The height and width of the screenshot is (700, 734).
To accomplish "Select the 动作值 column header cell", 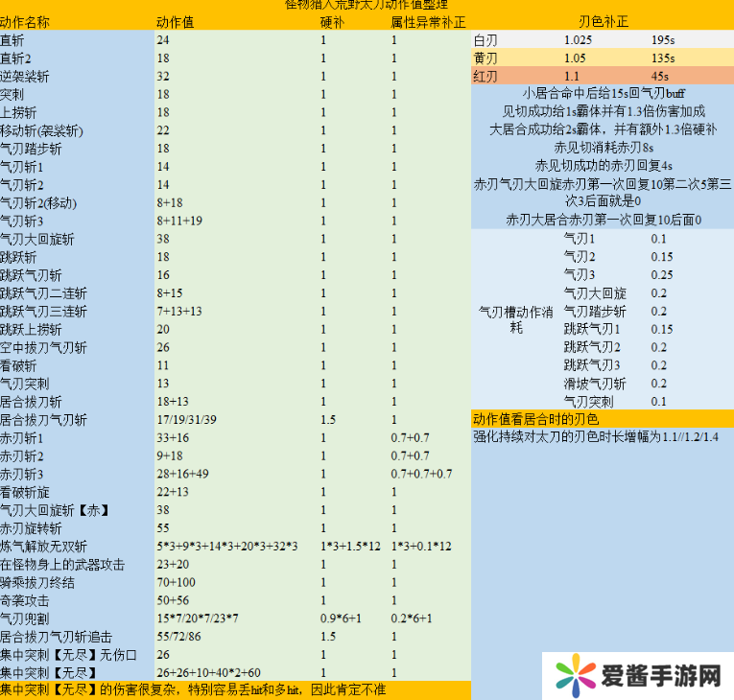I will [175, 22].
